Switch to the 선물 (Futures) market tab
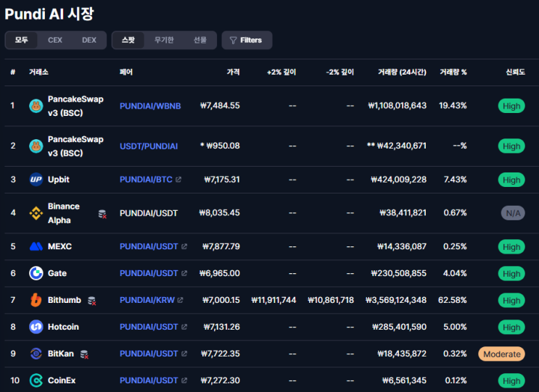Viewport: 539px width, 392px height. coord(199,41)
